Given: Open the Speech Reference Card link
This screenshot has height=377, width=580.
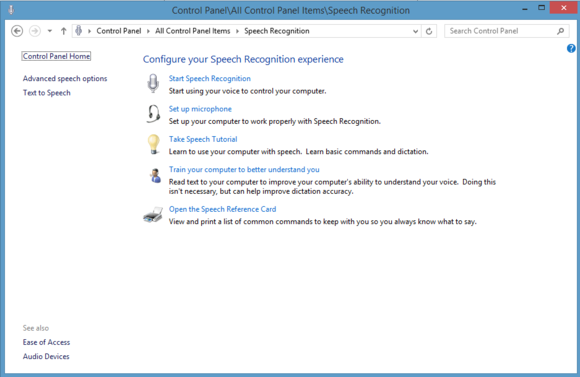Looking at the screenshot, I should click(x=222, y=209).
